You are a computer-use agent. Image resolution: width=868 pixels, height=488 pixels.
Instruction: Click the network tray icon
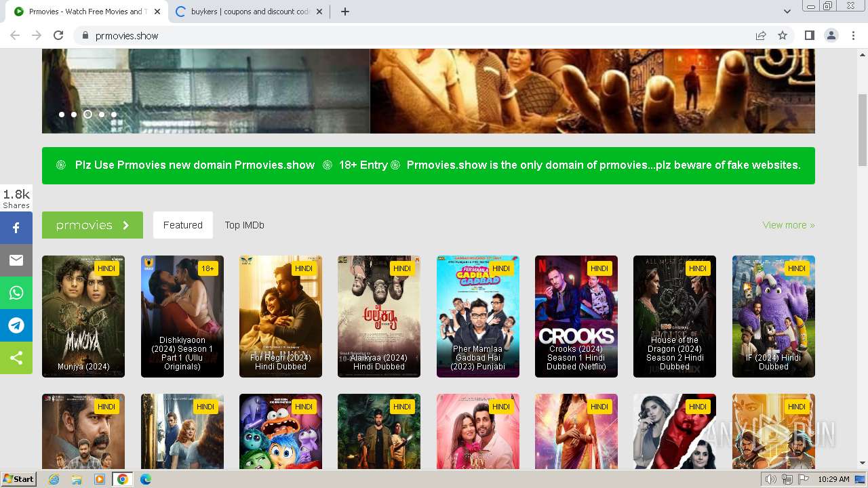787,479
